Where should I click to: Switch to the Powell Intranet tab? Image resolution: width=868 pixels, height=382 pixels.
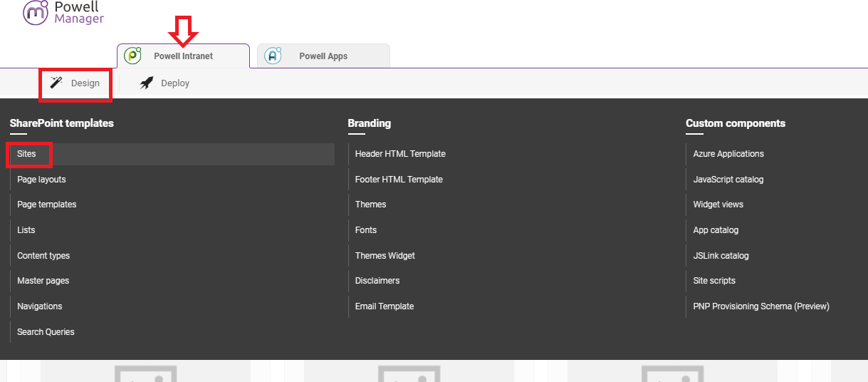point(183,56)
